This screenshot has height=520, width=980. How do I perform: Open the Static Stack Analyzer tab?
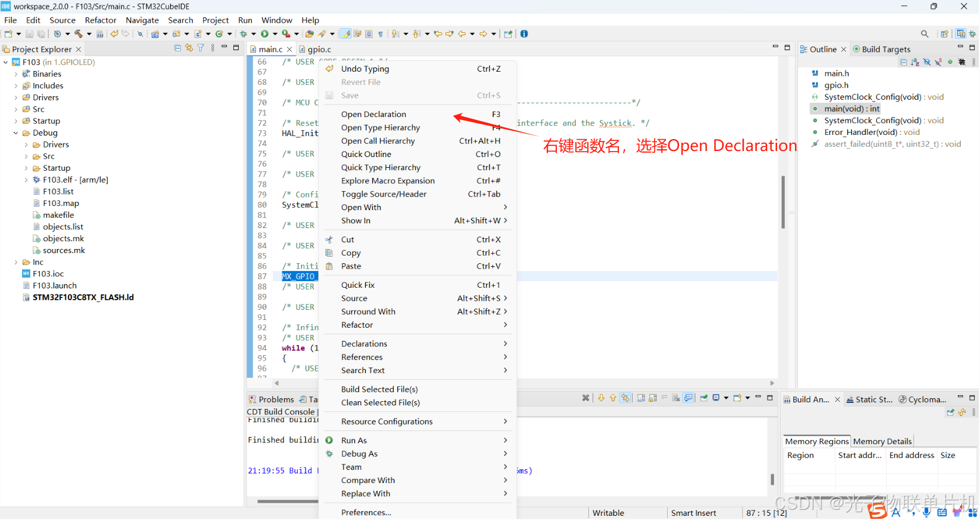(869, 399)
